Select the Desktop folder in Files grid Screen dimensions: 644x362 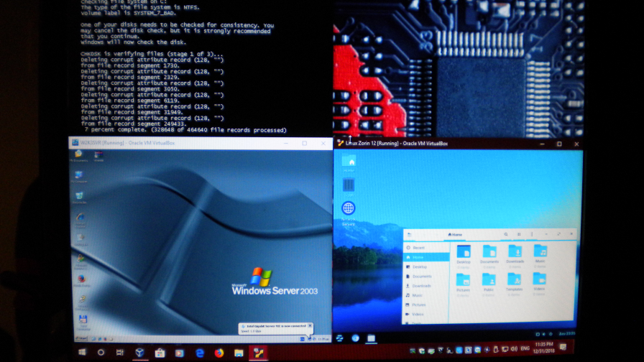[x=464, y=255]
